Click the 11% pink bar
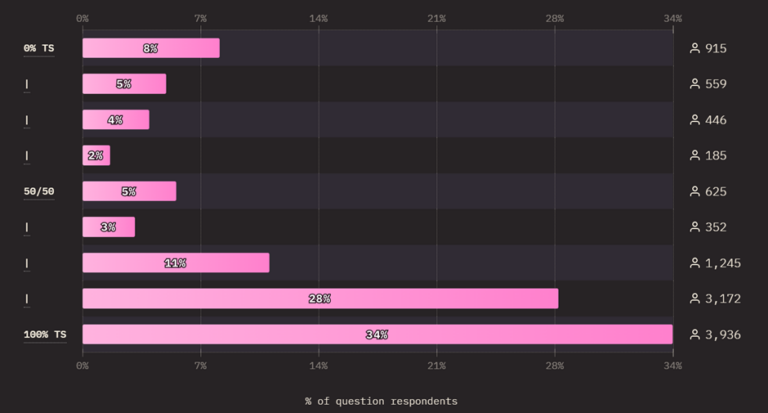 (176, 263)
